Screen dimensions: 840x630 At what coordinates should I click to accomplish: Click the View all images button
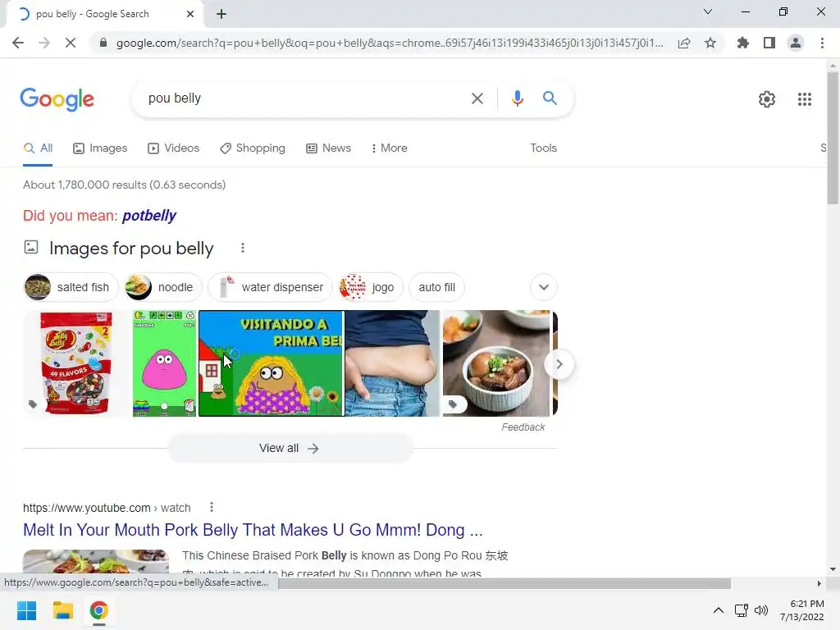pyautogui.click(x=290, y=449)
